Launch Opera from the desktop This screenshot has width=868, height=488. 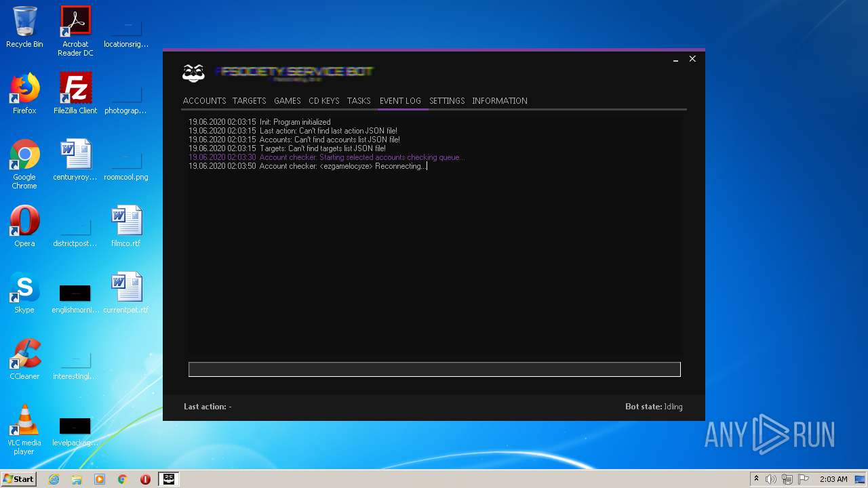[24, 226]
